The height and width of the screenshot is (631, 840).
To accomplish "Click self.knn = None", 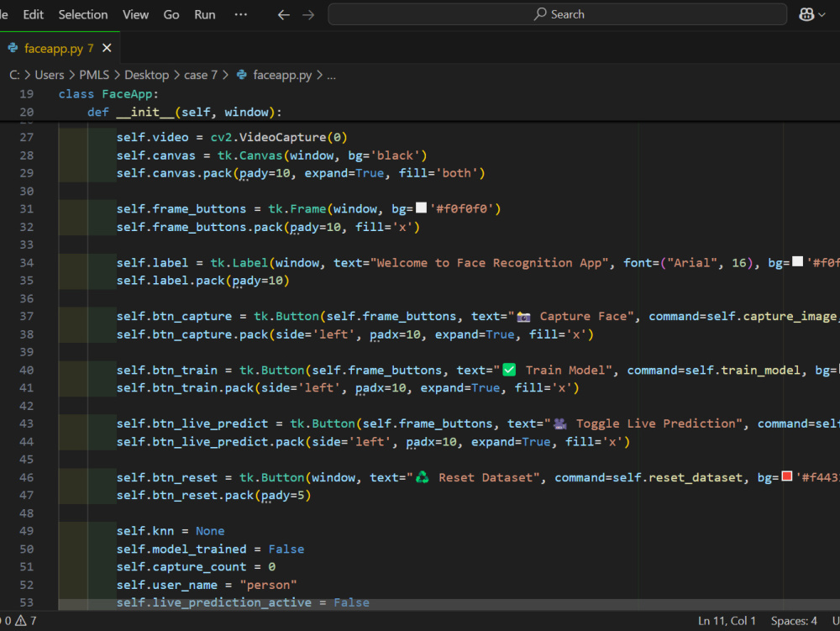I will 171,531.
